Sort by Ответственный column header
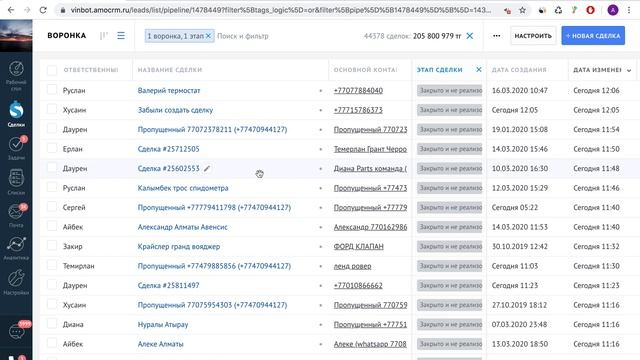Viewport: 640px width, 360px height. click(91, 70)
